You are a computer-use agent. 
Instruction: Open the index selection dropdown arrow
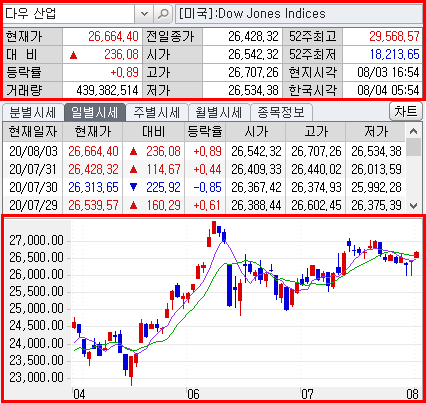point(144,14)
